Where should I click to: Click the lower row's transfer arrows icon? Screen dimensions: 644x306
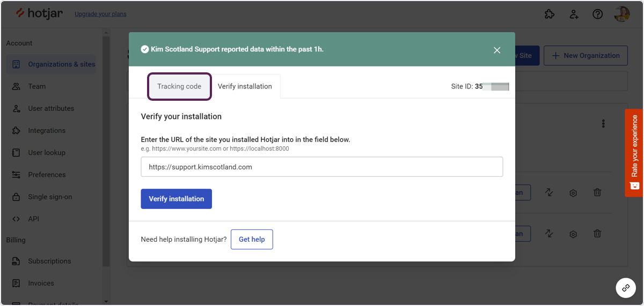point(549,234)
